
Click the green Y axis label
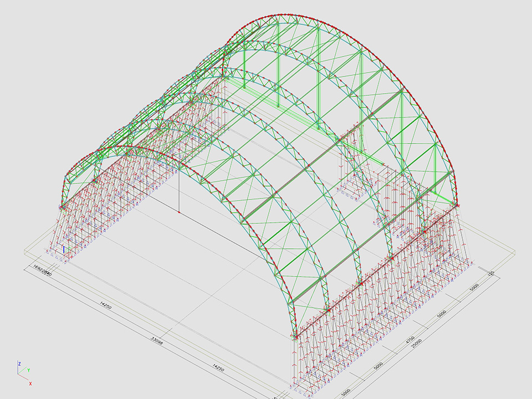tap(28, 370)
